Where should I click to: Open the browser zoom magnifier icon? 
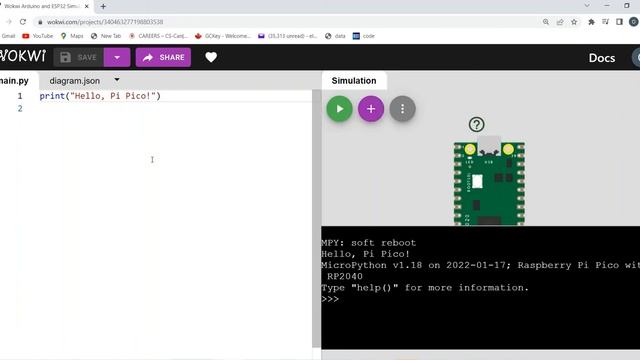point(546,22)
